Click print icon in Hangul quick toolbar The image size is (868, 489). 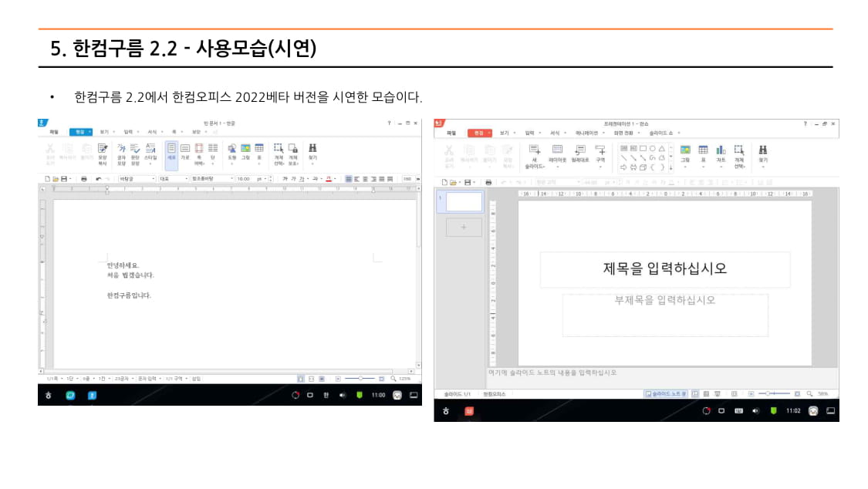point(83,179)
